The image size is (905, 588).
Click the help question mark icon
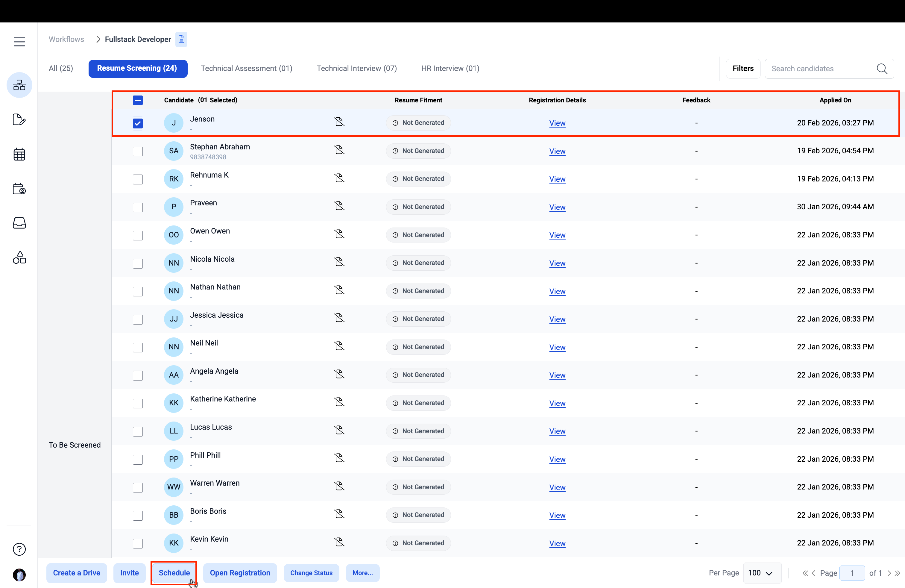19,549
